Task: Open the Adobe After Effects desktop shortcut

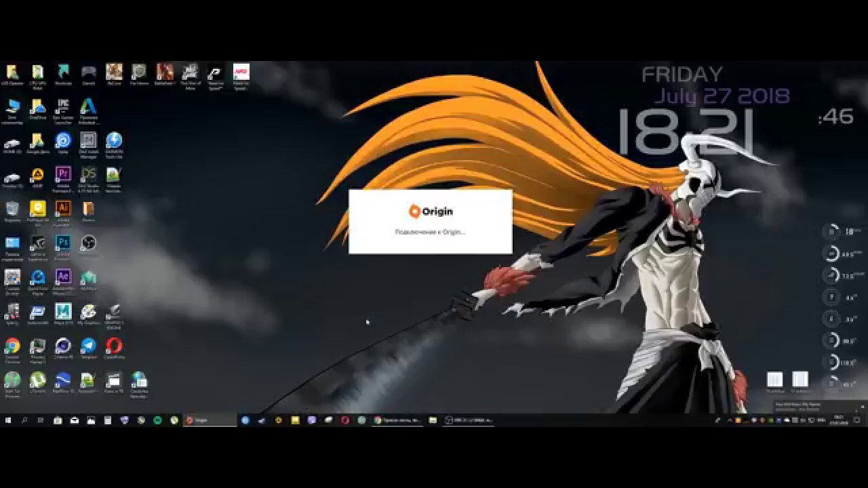Action: (63, 281)
